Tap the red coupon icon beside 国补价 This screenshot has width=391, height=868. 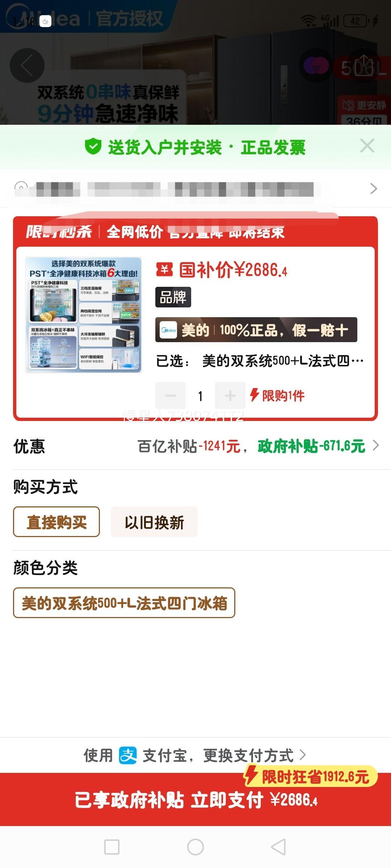pos(164,270)
